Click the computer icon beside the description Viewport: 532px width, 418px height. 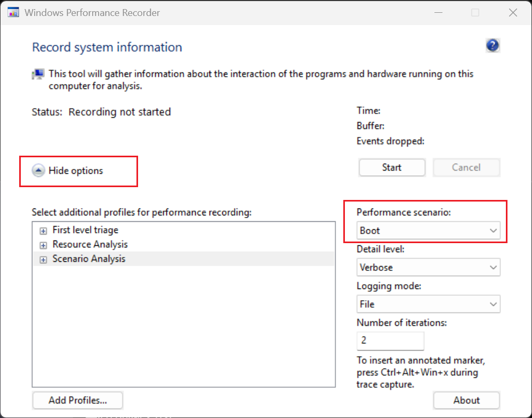click(x=38, y=74)
